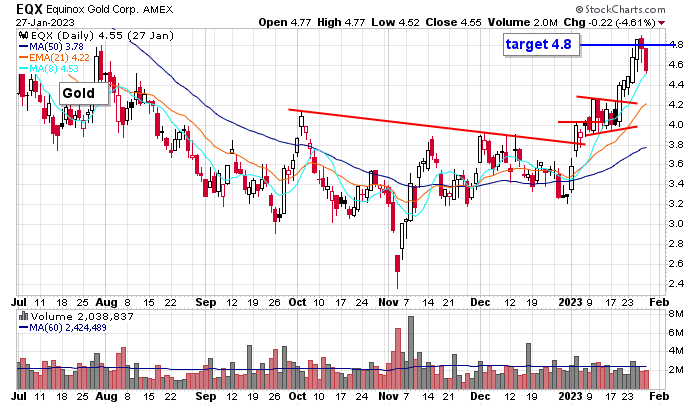The width and height of the screenshot is (700, 405).
Task: Click the Equinox Gold Corp. company name
Action: (92, 9)
